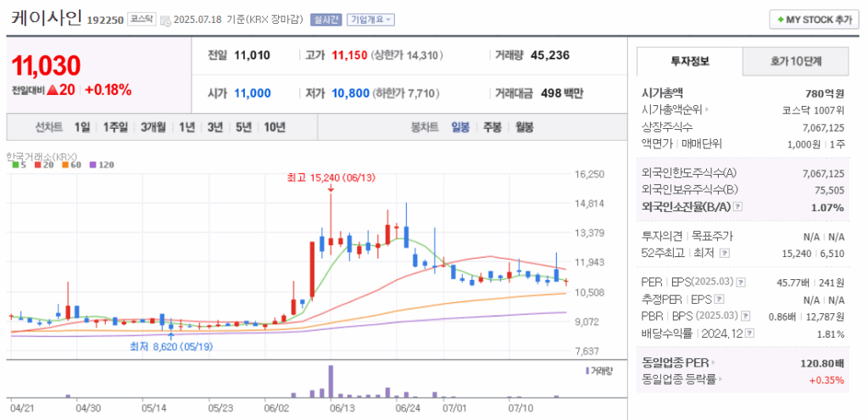Select the 일봉 candle chart
Viewport: 868px width, 420px height.
[460, 127]
